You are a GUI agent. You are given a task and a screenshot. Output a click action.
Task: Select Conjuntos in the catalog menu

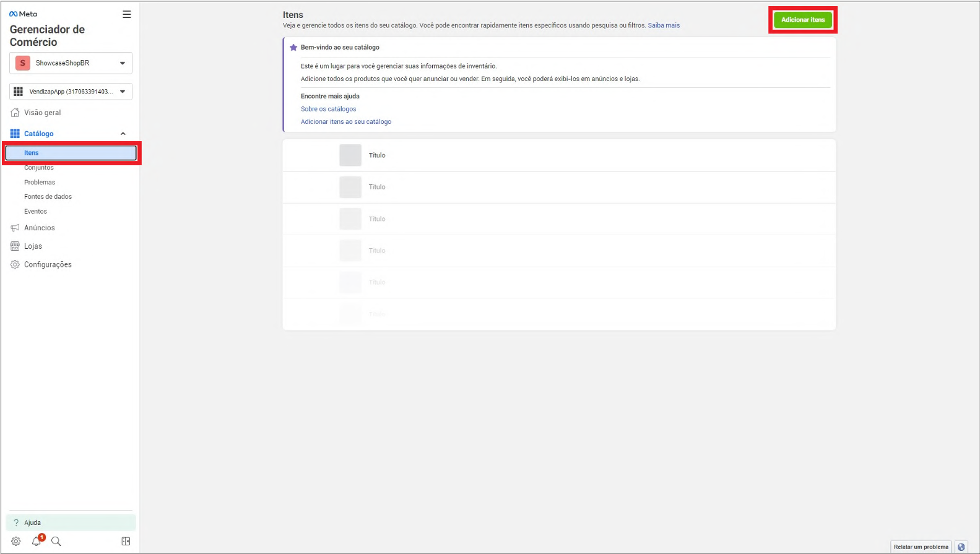pyautogui.click(x=39, y=168)
